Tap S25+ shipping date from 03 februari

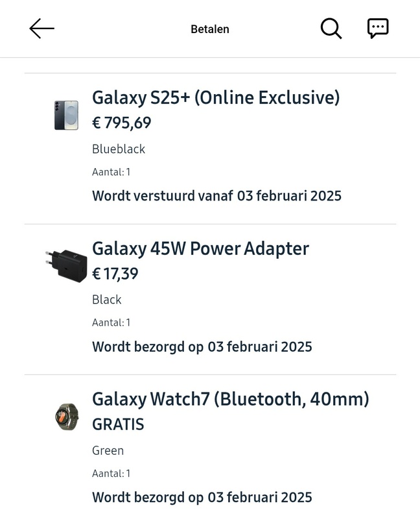click(216, 196)
